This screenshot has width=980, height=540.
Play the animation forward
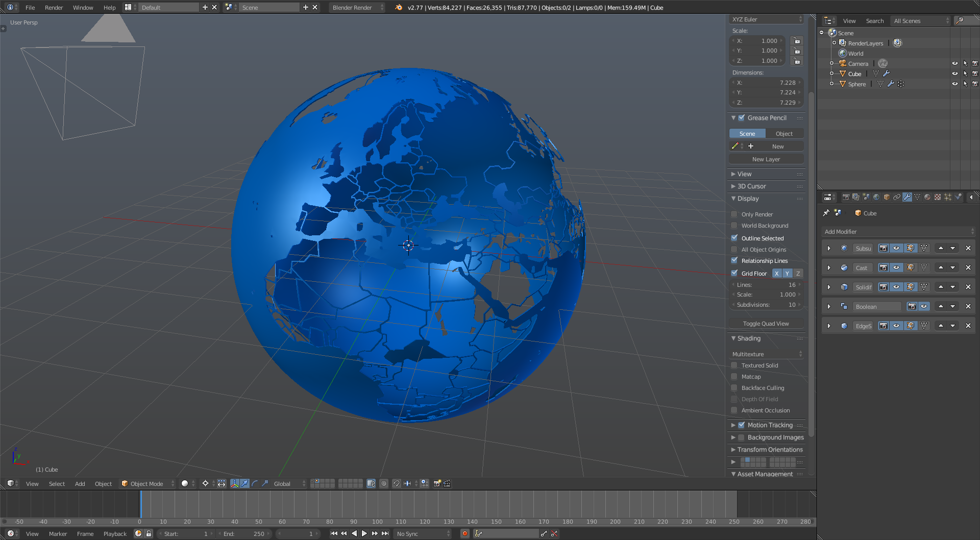click(x=364, y=533)
